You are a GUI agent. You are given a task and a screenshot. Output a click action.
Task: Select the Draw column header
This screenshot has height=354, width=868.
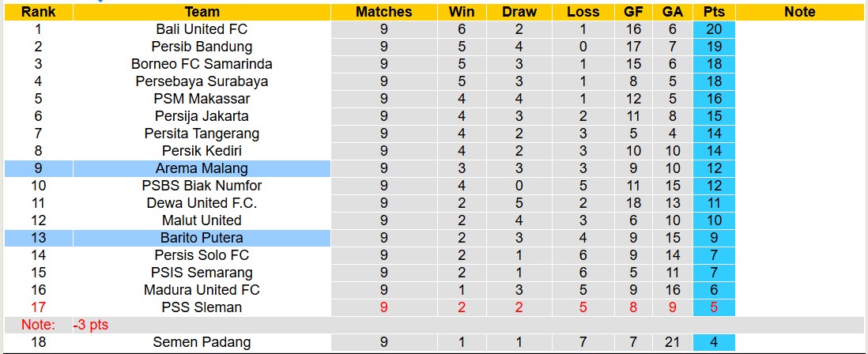point(519,12)
